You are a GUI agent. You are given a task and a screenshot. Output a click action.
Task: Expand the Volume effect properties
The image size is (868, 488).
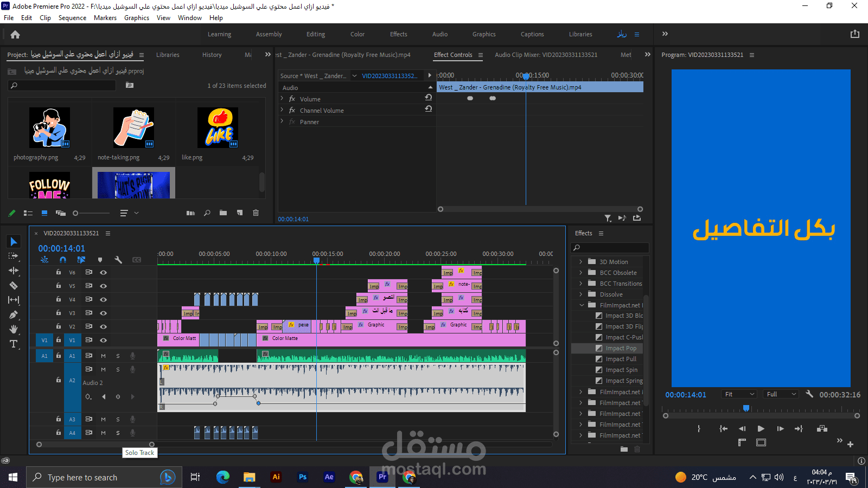[x=282, y=99]
